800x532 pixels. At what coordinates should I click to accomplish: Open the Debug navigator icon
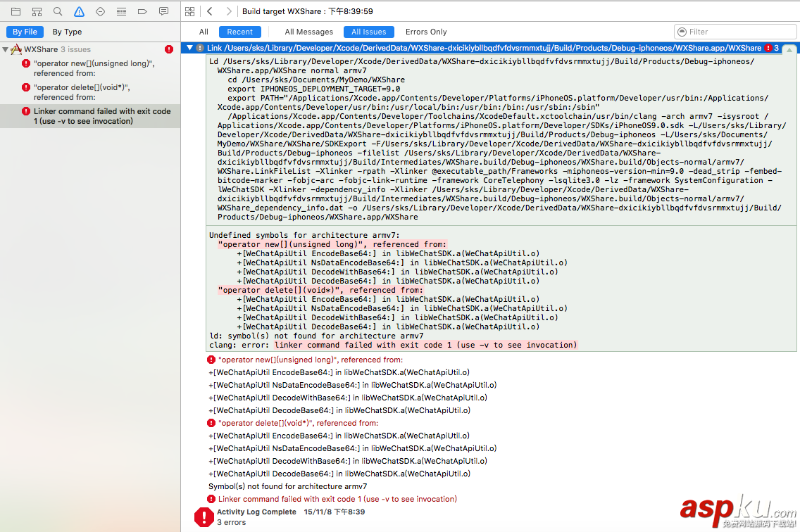point(121,11)
